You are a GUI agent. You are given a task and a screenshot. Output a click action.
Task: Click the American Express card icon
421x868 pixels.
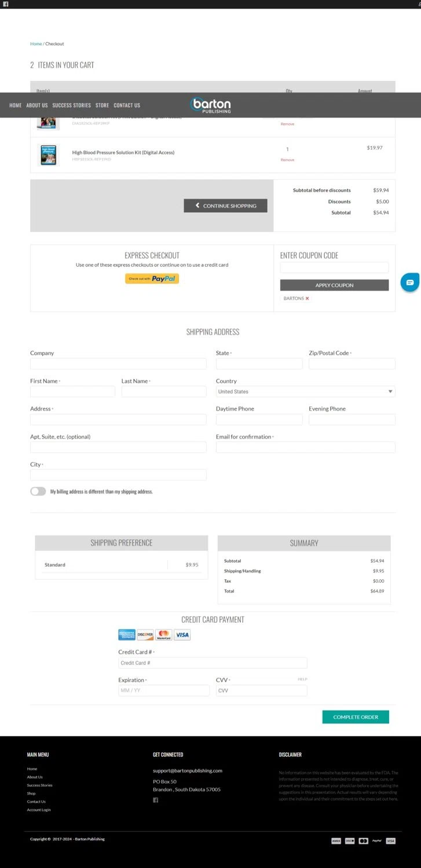(x=127, y=635)
